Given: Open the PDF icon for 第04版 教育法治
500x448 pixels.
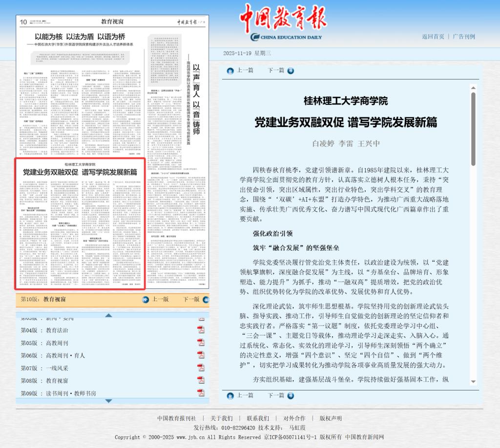Looking at the screenshot, I should point(201,330).
